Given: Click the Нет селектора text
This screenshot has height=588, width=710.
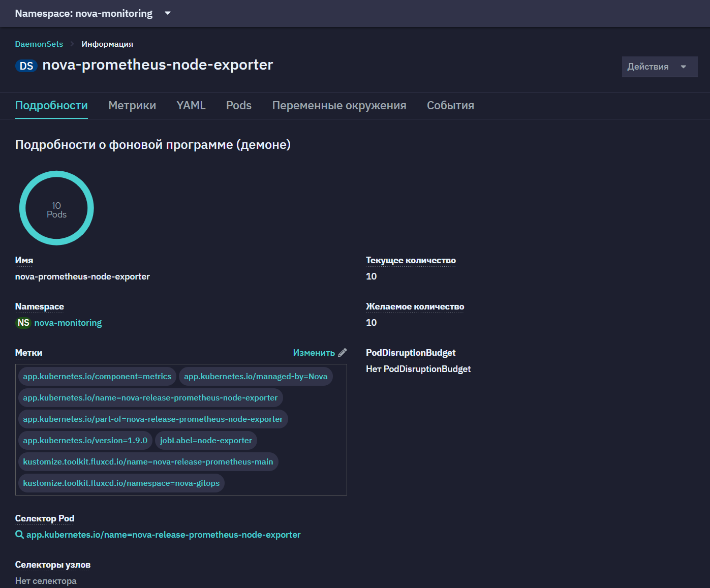Looking at the screenshot, I should point(46,581).
